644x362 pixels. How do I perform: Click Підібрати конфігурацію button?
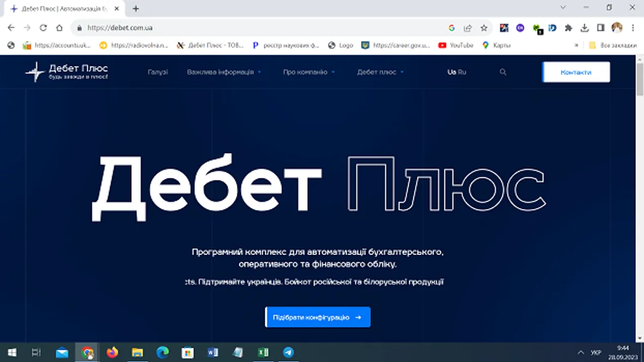(318, 317)
